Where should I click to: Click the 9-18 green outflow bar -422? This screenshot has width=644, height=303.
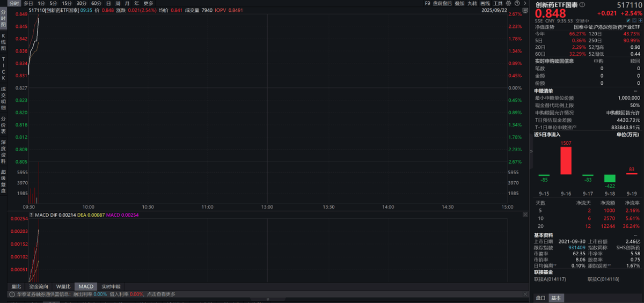610,178
